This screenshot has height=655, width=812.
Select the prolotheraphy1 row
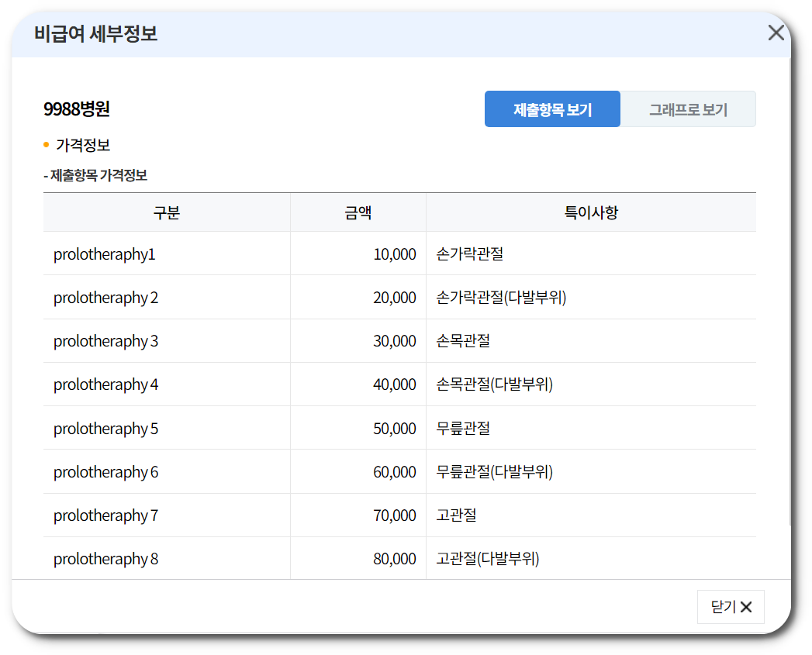pos(105,253)
